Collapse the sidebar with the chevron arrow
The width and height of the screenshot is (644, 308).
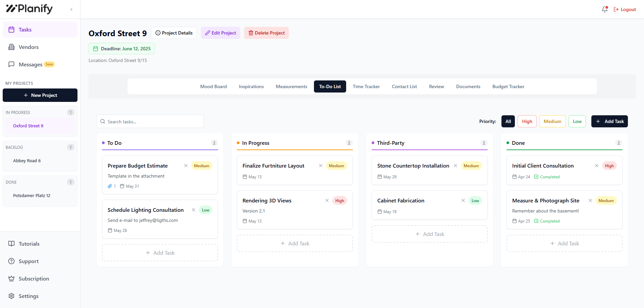pyautogui.click(x=71, y=9)
